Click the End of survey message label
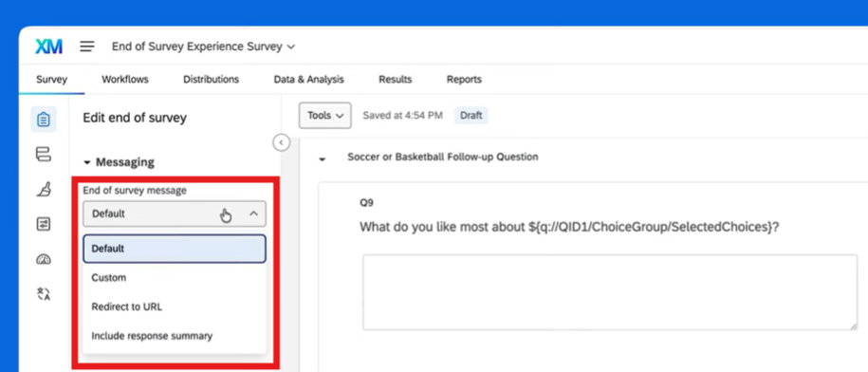Screen dimensions: 868x372 (x=135, y=191)
